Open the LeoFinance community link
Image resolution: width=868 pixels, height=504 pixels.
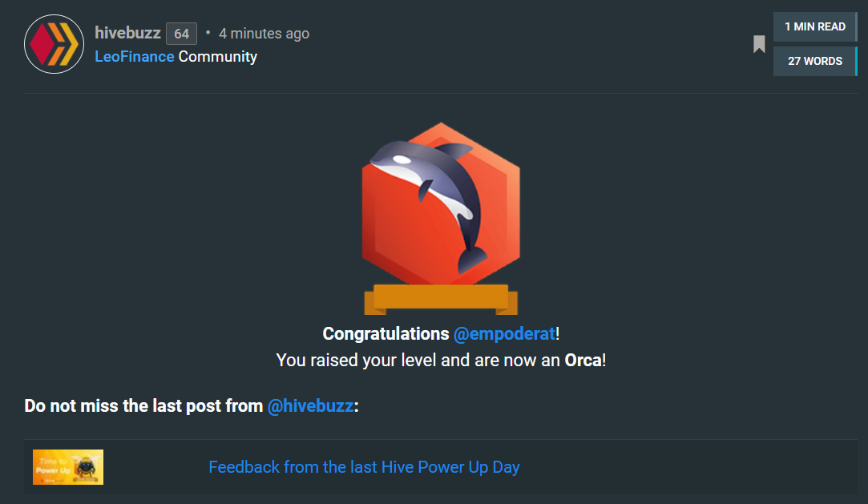134,57
